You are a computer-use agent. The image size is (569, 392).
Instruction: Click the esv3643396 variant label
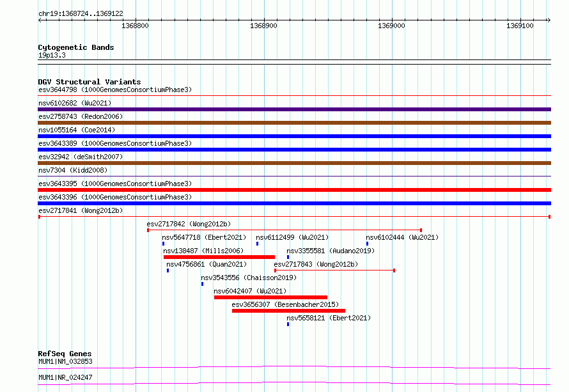click(115, 197)
